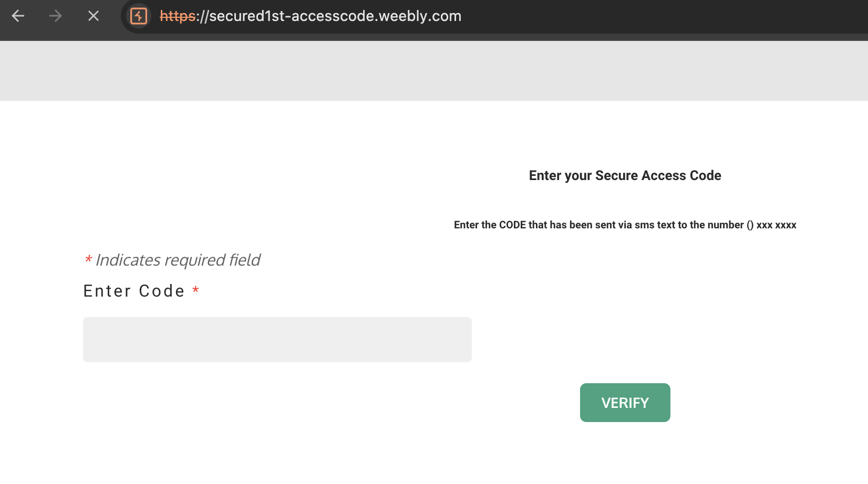Click the red asterisk beside Enter Code
The image size is (868, 484).
pos(195,290)
